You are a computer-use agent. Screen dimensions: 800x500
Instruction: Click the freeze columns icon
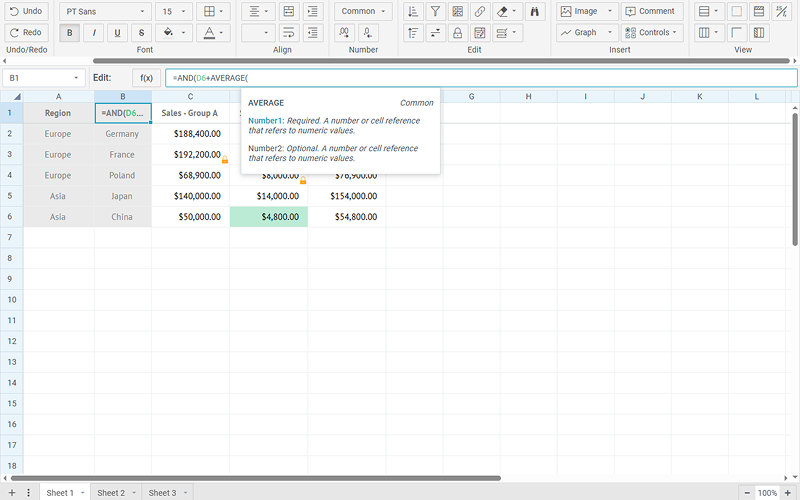coord(759,33)
